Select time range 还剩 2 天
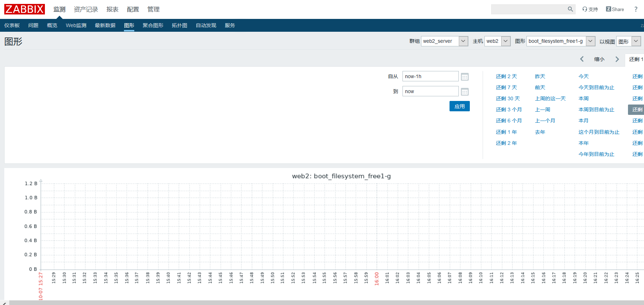The width and height of the screenshot is (644, 305). pos(506,76)
